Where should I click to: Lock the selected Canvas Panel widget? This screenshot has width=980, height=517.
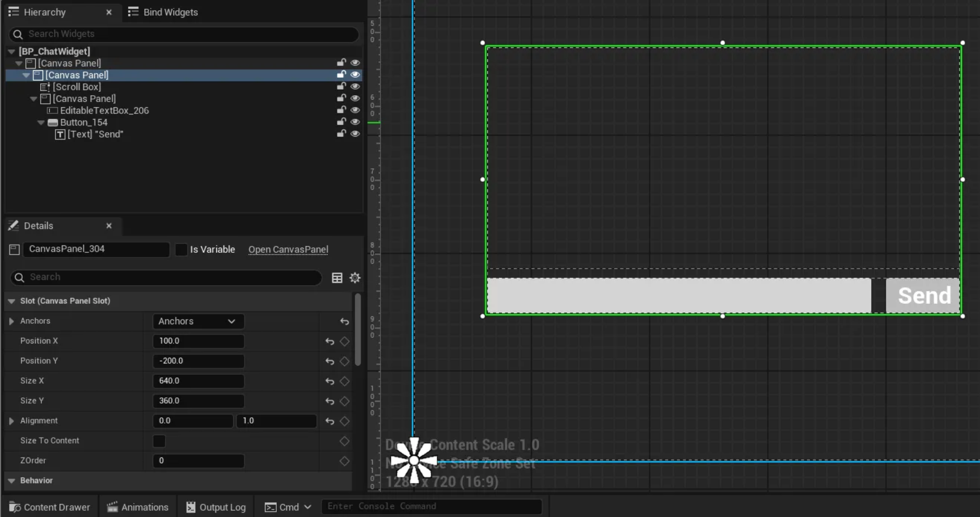click(x=341, y=74)
